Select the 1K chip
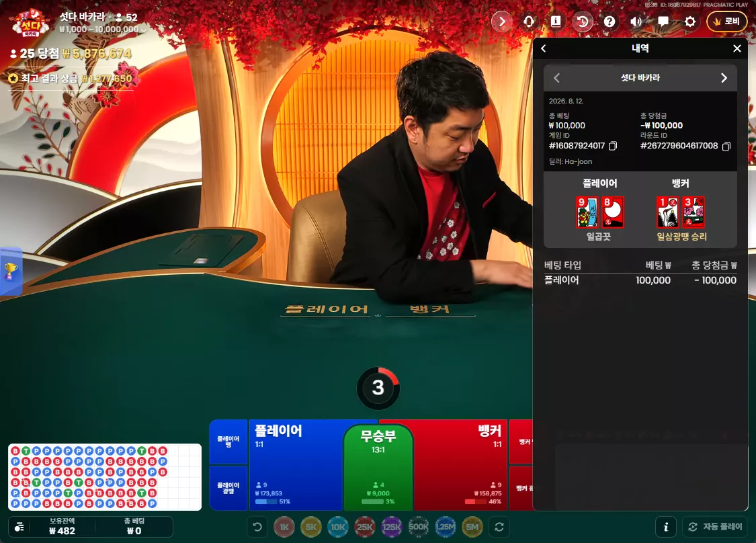This screenshot has height=543, width=756. (x=284, y=527)
